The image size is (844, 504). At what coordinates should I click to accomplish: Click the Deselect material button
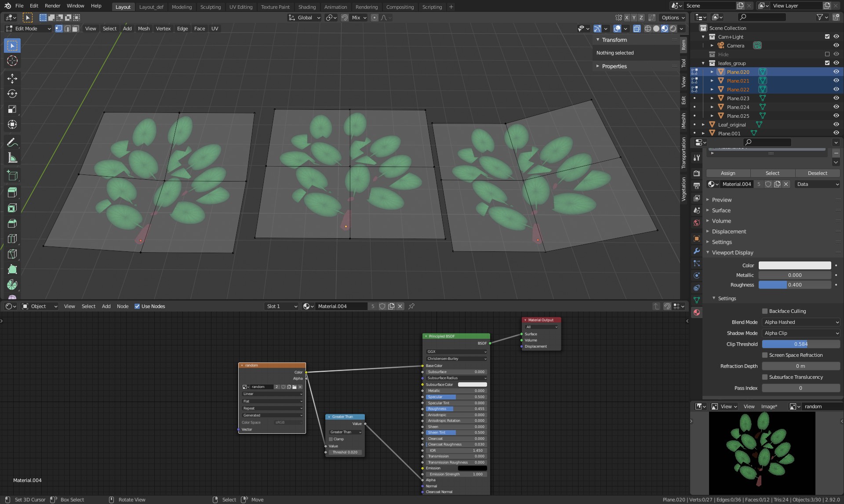[x=817, y=173]
